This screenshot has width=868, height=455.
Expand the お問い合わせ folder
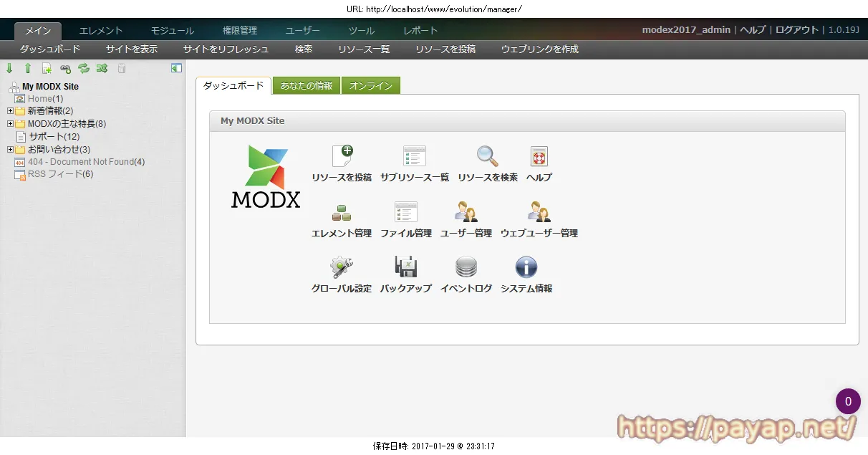9,148
